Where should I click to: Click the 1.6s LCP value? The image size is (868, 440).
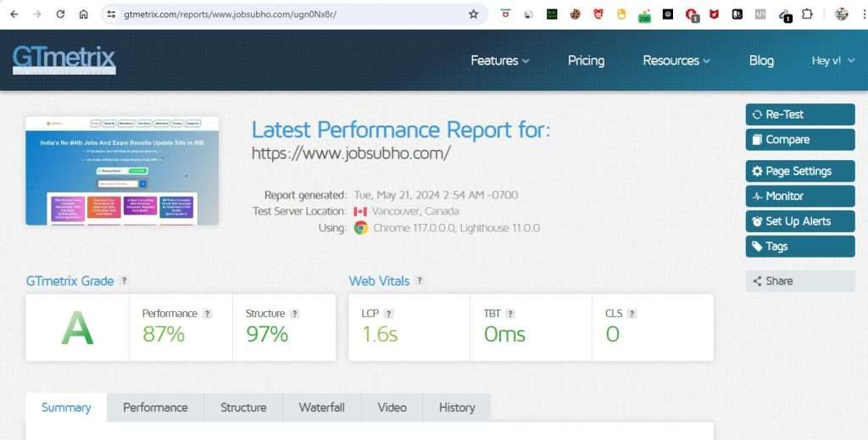[x=380, y=334]
